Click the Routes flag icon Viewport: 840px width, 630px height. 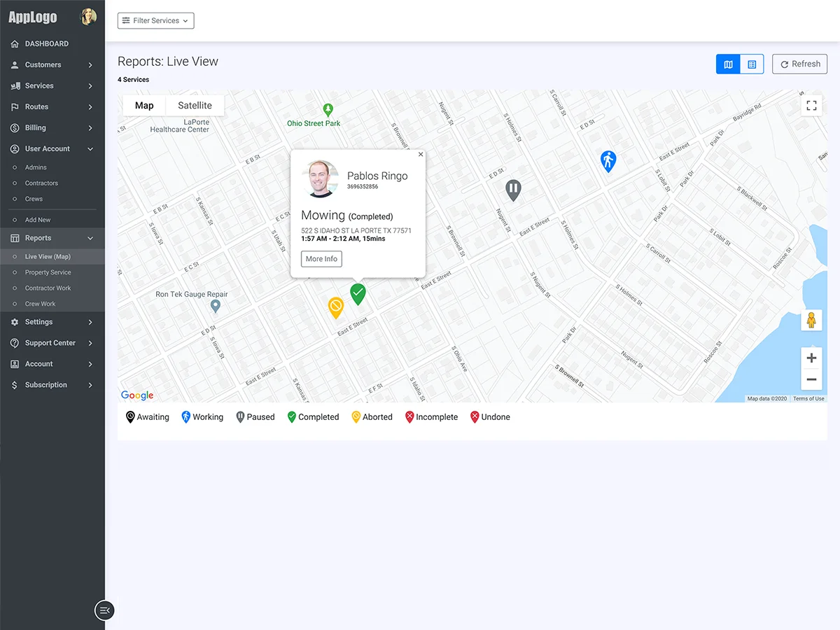point(15,107)
